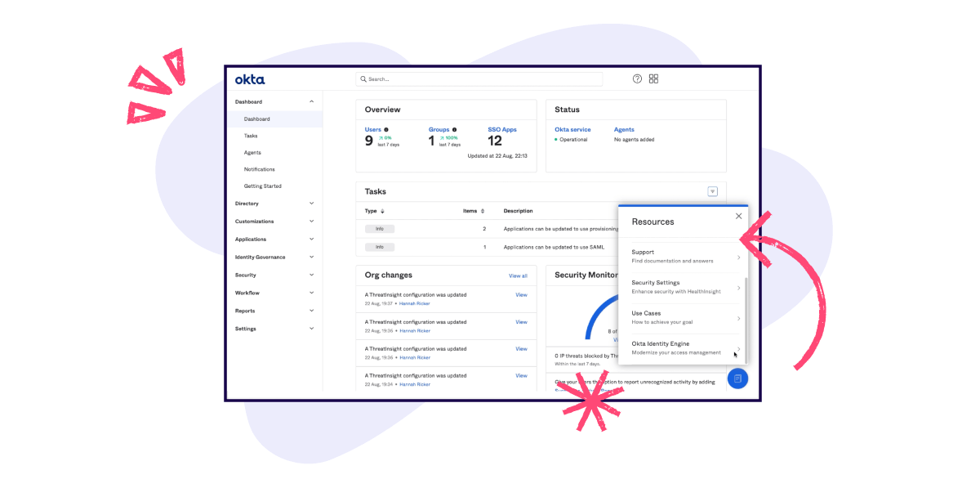Viewport: 980px width, 497px height.
Task: Click the magnifier icon in the search bar
Action: click(363, 79)
